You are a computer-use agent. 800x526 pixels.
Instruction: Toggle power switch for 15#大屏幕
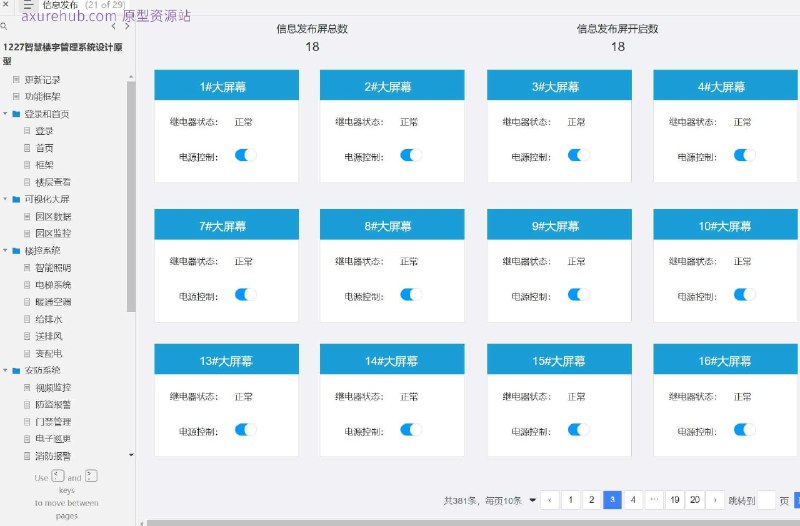(579, 430)
